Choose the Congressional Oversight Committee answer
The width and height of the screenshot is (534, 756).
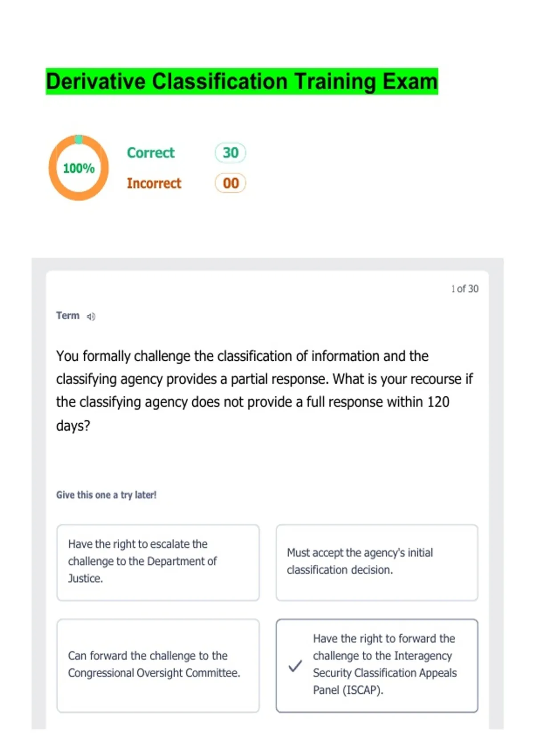point(158,665)
